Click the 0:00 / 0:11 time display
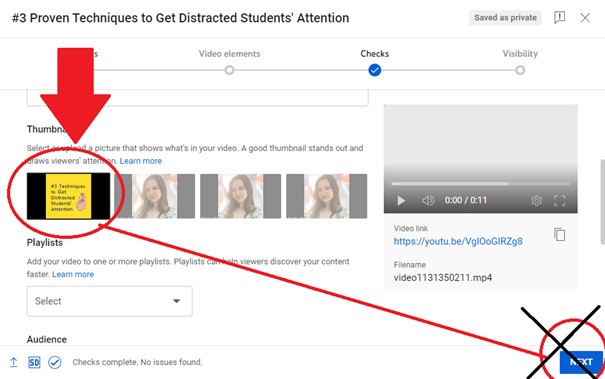Viewport: 605px width, 379px height. point(466,200)
